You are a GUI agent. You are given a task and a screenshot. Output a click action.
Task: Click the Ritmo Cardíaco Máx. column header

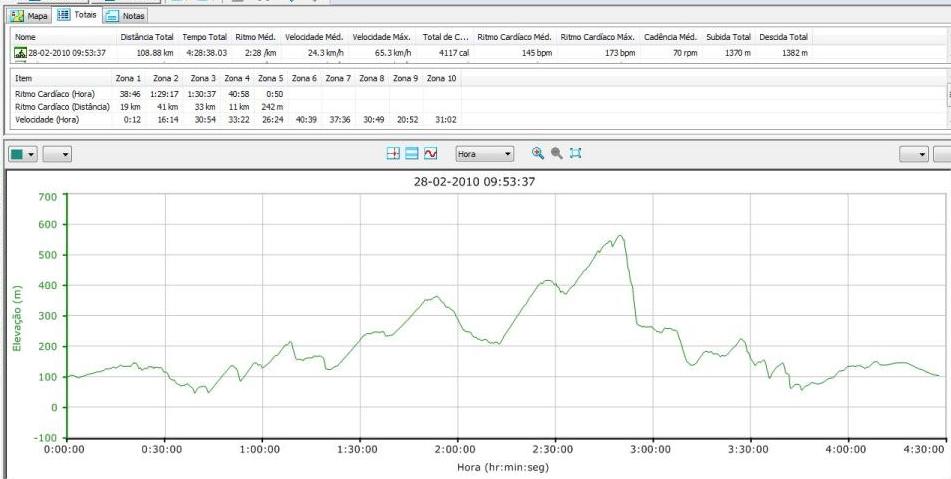coord(597,37)
